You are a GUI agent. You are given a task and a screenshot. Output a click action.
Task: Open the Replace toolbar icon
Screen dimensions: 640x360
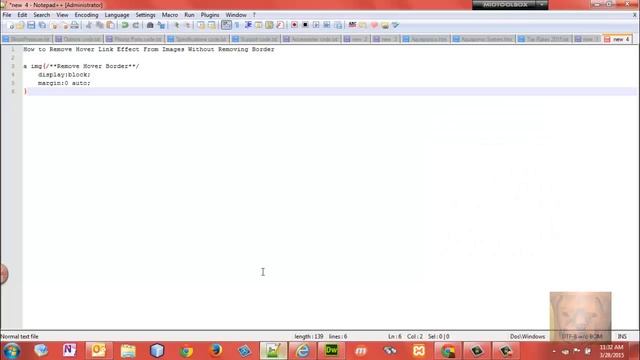161,25
